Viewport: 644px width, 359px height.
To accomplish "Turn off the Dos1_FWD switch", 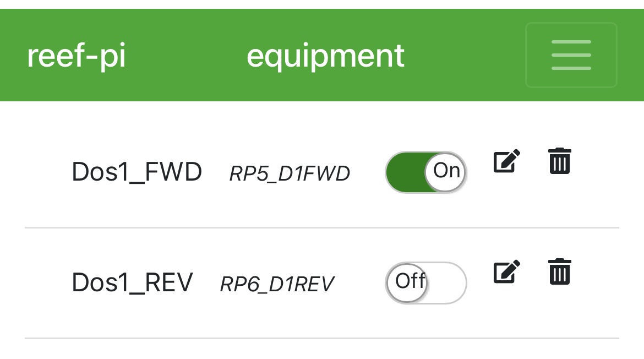I will coord(426,172).
